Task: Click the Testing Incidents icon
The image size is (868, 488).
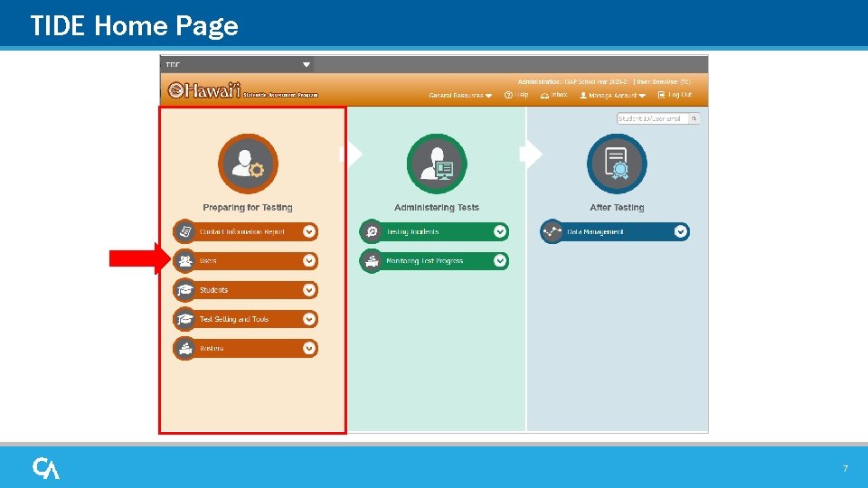Action: [372, 232]
